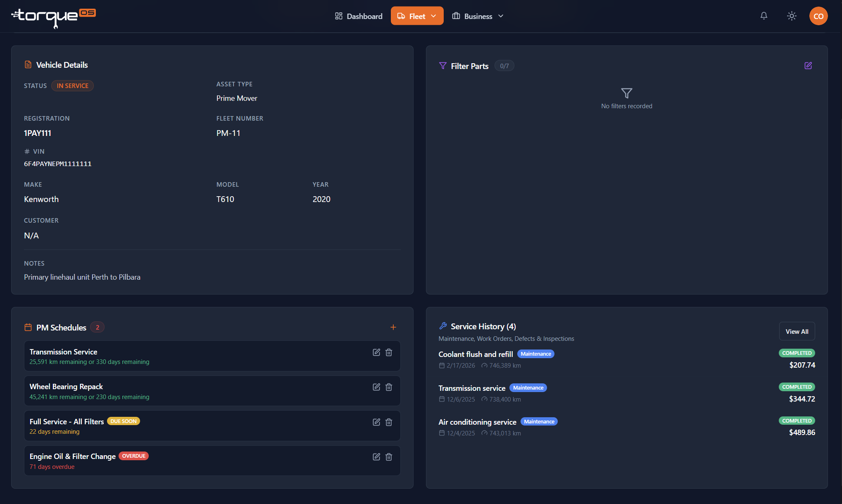Edit the Engine Oil & Filter Change schedule
Viewport: 842px width, 504px height.
[376, 457]
